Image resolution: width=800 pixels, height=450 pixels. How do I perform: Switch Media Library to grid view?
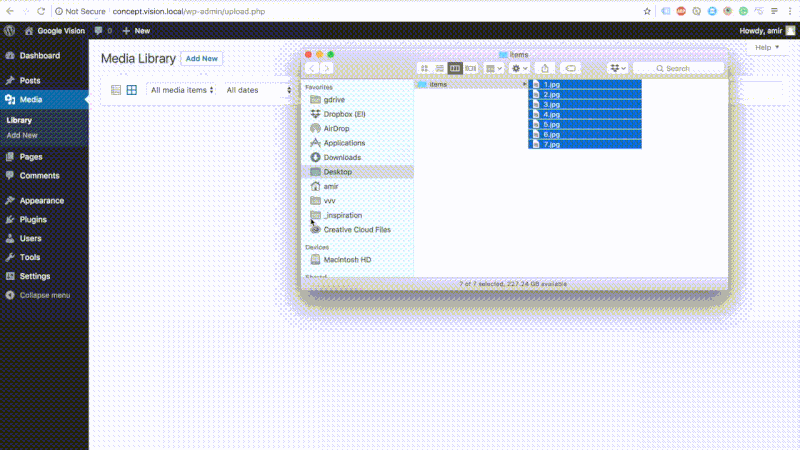132,90
